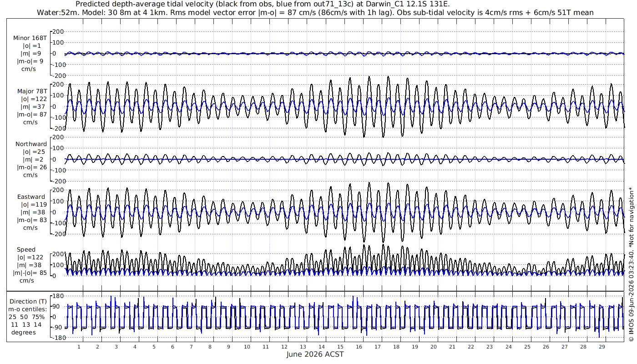Screen dimensions: 637x364
Task: Click day 23 tick label on the axis
Action: (490, 347)
